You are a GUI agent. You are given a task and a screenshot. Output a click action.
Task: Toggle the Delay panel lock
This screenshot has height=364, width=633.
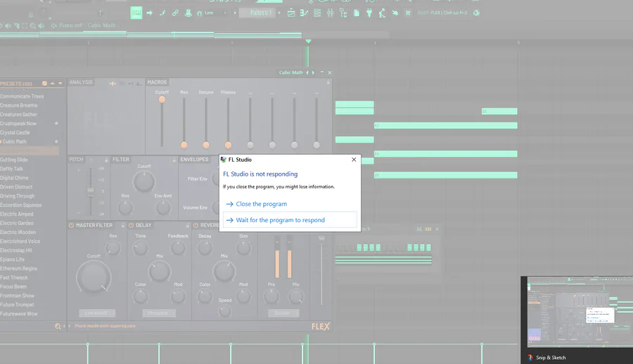[187, 225]
